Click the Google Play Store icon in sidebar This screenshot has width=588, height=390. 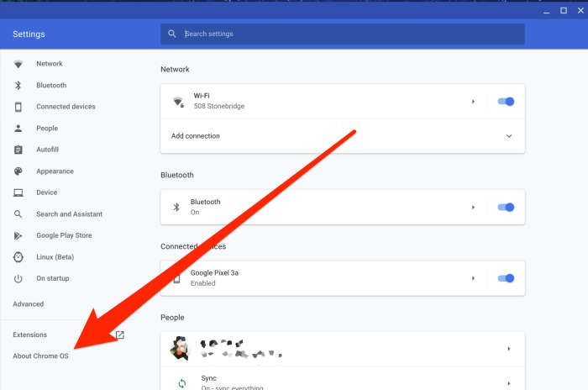point(18,235)
